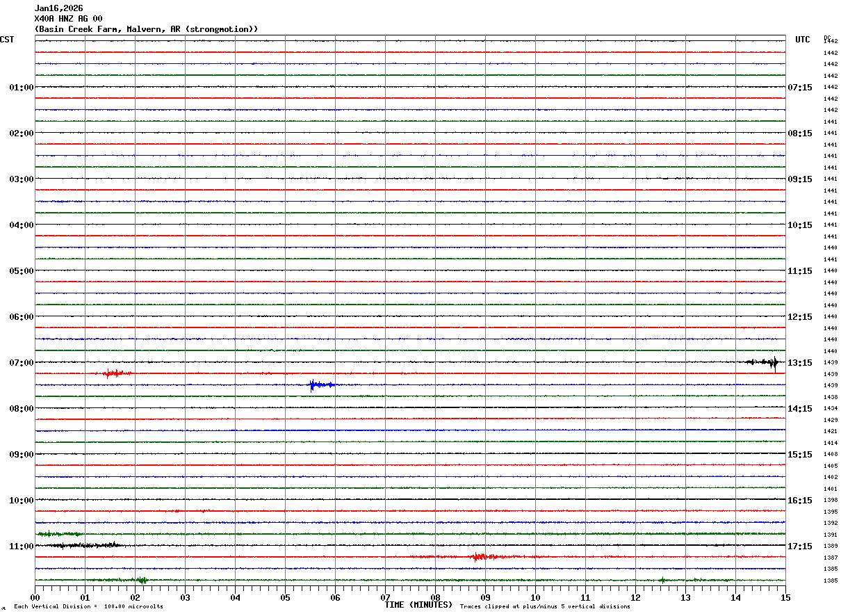Image resolution: width=841 pixels, height=616 pixels.
Task: Click the blue seismic spike near minute 5.5
Action: pyautogui.click(x=313, y=384)
